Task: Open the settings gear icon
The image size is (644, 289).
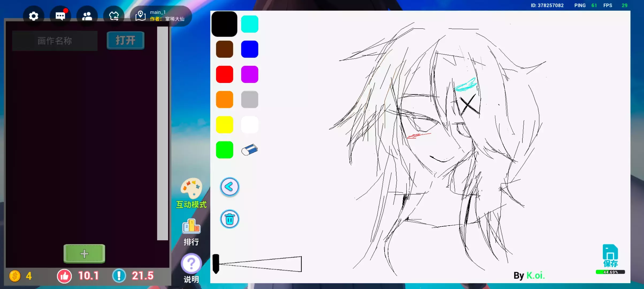Action: (x=33, y=16)
